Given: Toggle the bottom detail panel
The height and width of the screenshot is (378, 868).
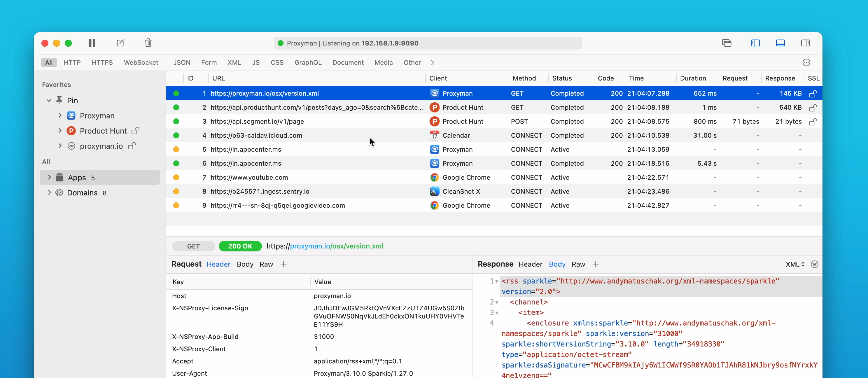Looking at the screenshot, I should [x=780, y=43].
